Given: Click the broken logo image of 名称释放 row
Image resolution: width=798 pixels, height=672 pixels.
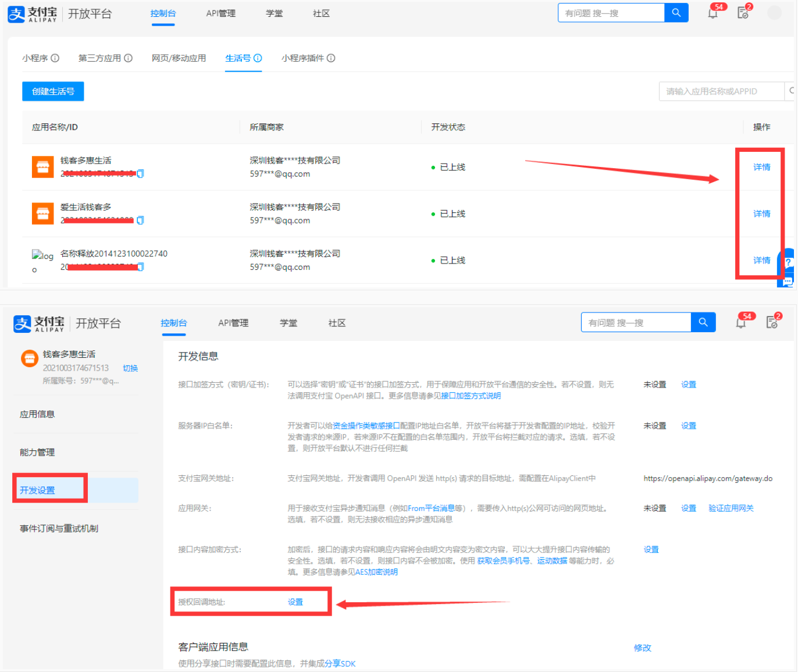Looking at the screenshot, I should tap(42, 261).
